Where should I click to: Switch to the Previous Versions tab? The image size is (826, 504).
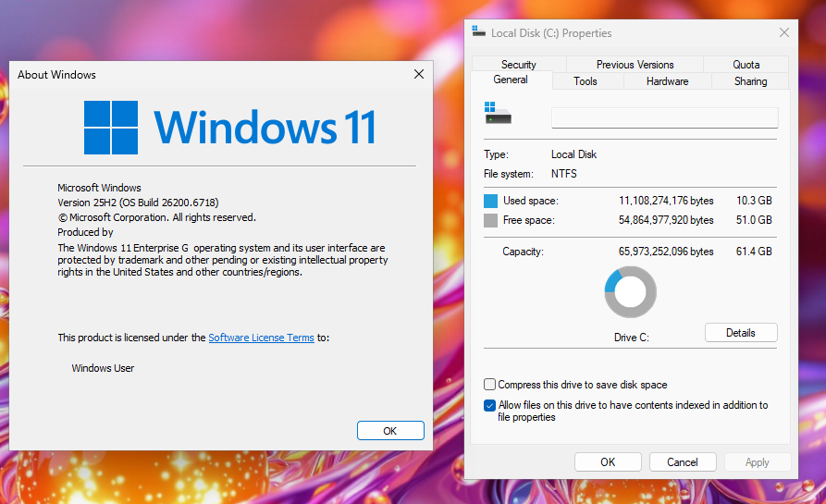click(x=635, y=64)
